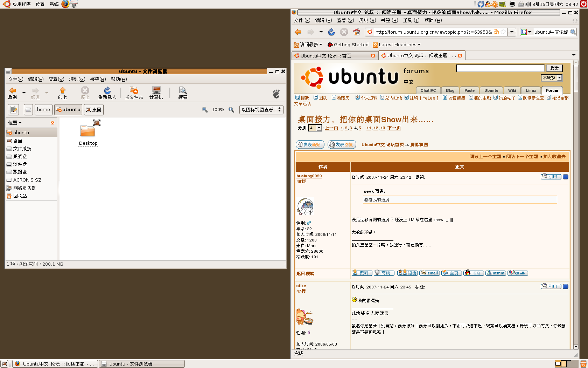588x368 pixels.
Task: Click the ubuntu path button in file browser
Action: tap(68, 110)
